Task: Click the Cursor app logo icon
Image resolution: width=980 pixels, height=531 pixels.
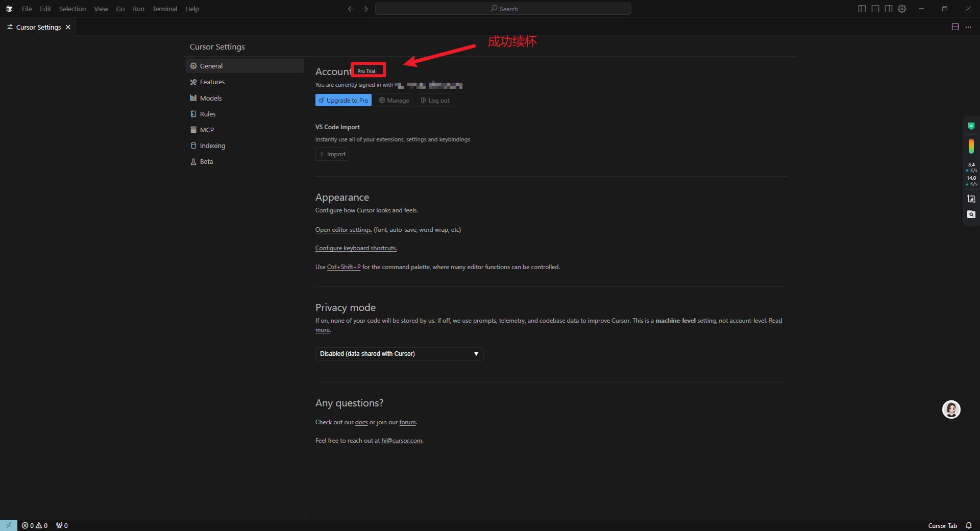Action: pyautogui.click(x=9, y=9)
